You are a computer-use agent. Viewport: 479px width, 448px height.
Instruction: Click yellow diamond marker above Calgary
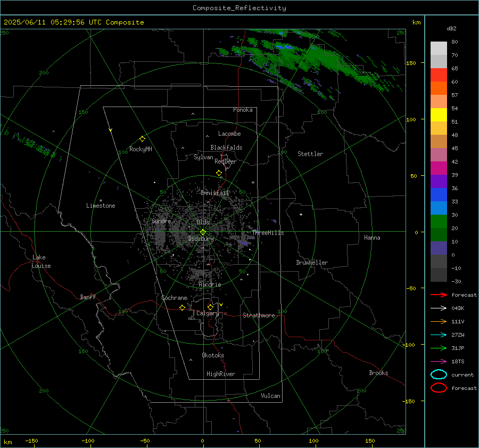pos(210,307)
